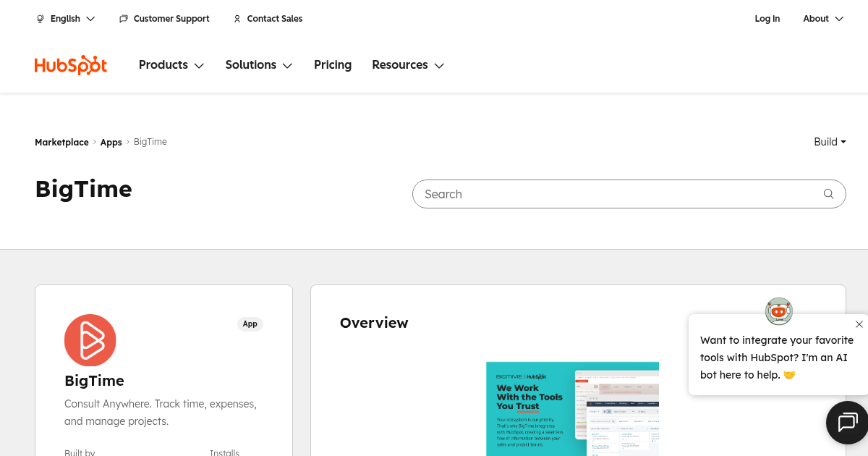Click the BigTime breadcrumb text
The width and height of the screenshot is (868, 456).
[x=150, y=142]
